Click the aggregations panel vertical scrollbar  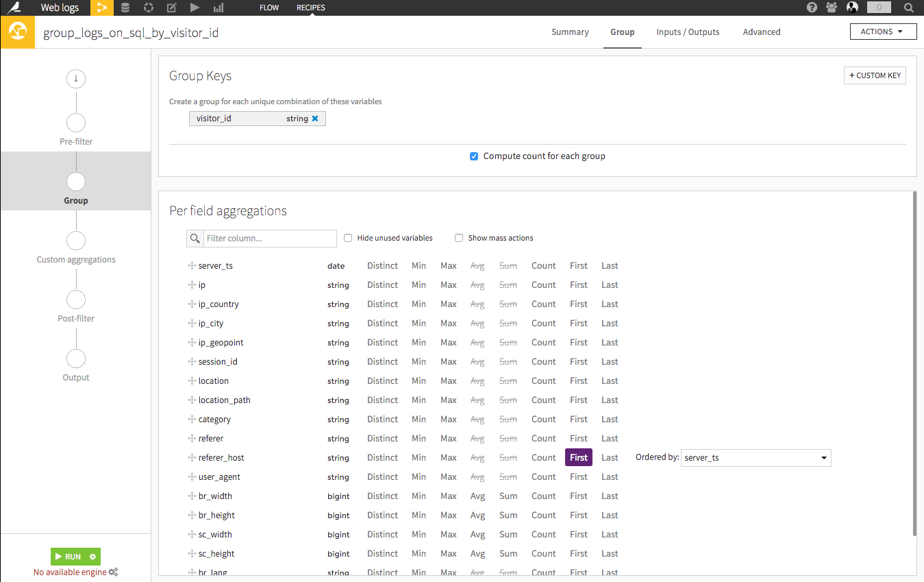[x=914, y=363]
